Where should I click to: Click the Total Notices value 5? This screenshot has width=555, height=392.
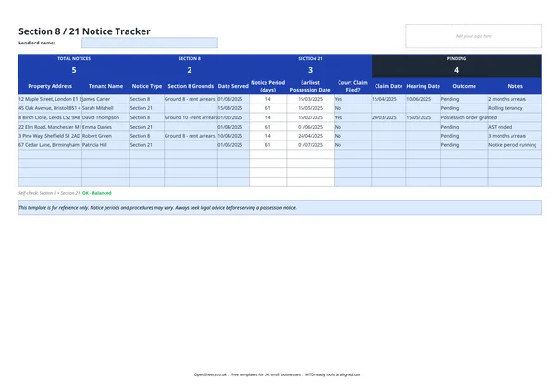pyautogui.click(x=74, y=70)
